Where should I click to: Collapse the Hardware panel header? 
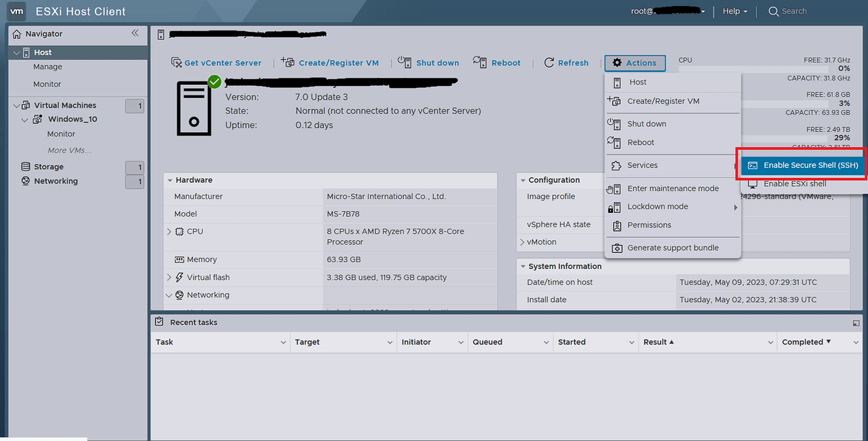(x=170, y=180)
